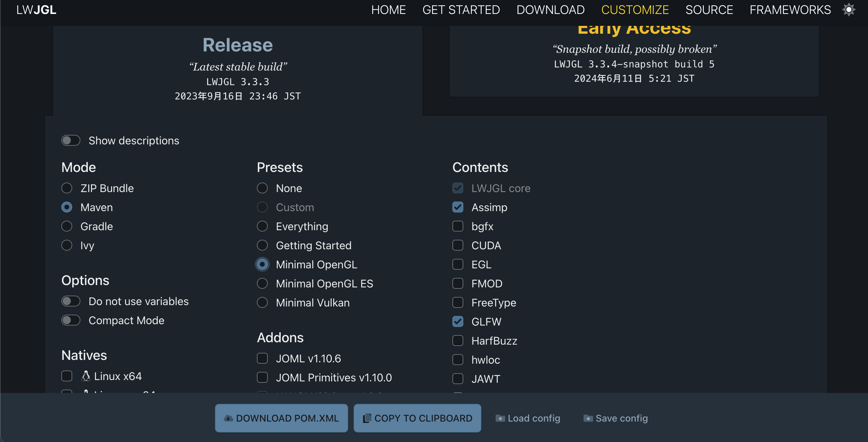Select the Early Access snapshot build card
The width and height of the screenshot is (868, 442).
pyautogui.click(x=634, y=61)
